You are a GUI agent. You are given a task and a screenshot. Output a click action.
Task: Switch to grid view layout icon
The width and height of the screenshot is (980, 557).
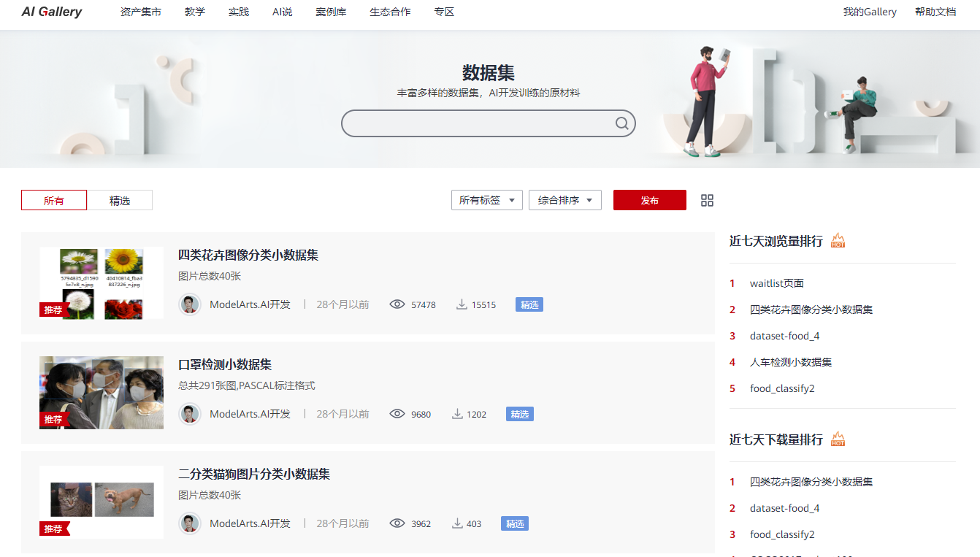pyautogui.click(x=707, y=200)
